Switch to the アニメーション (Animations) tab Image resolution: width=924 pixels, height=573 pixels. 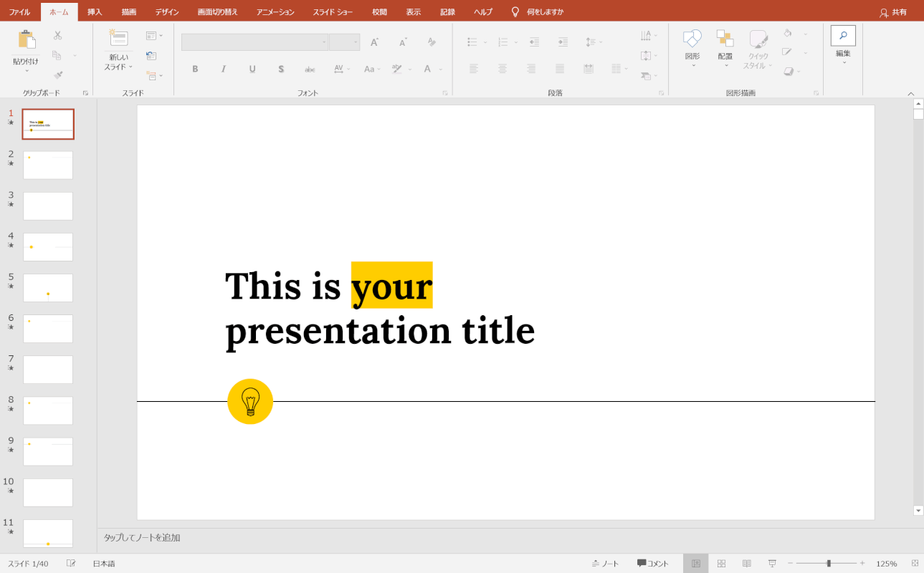point(275,12)
